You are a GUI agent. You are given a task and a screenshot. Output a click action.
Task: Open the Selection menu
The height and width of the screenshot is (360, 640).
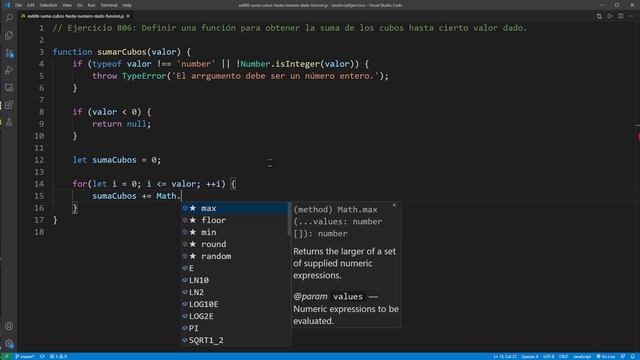pyautogui.click(x=48, y=5)
